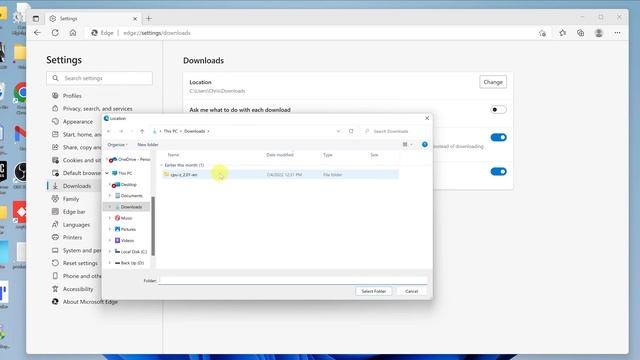The height and width of the screenshot is (360, 640).
Task: Open Printers settings section
Action: coord(72,237)
